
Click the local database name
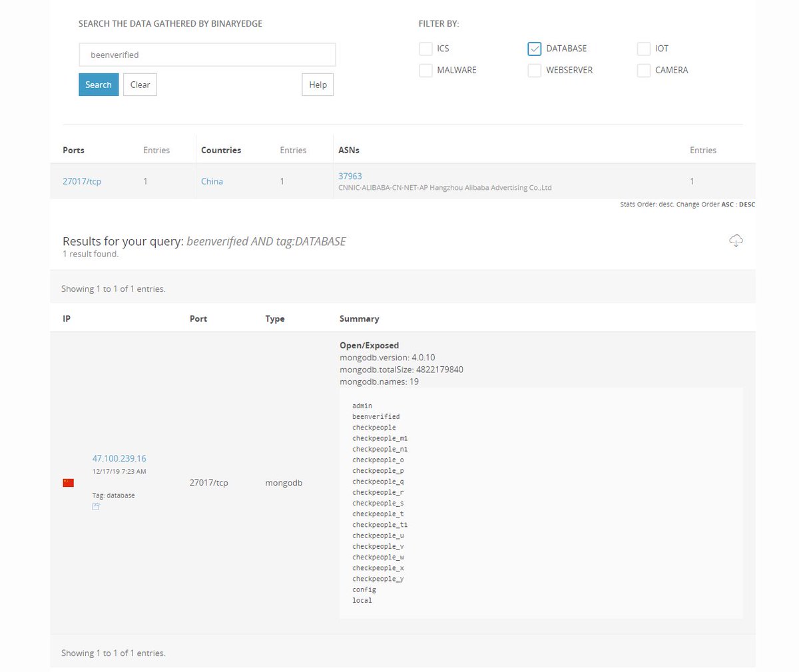[x=362, y=600]
